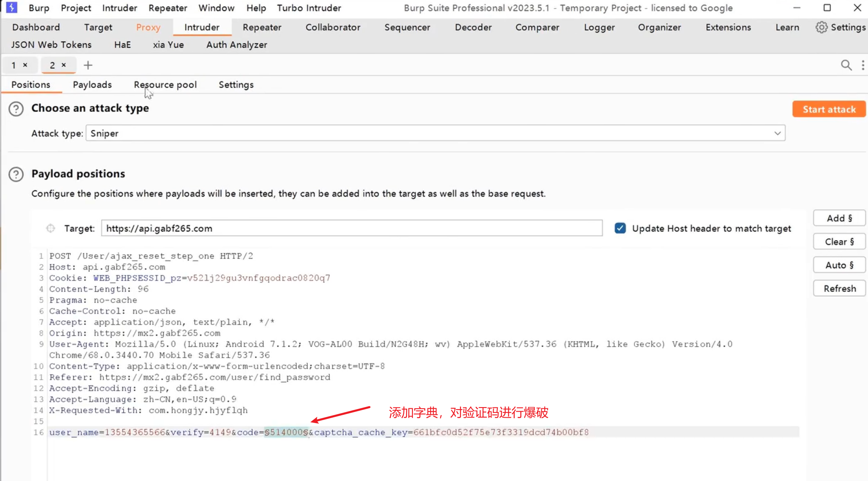The width and height of the screenshot is (868, 481).
Task: Click the target crosshair icon
Action: tap(51, 228)
